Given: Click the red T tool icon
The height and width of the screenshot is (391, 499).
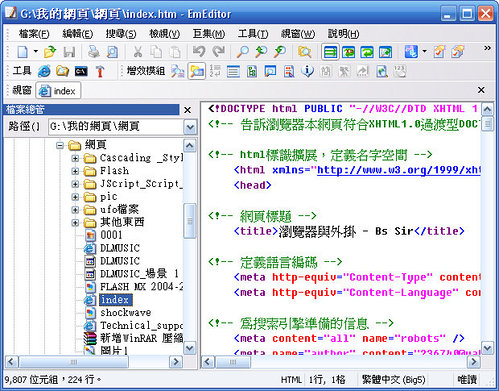Looking at the screenshot, I should point(100,71).
